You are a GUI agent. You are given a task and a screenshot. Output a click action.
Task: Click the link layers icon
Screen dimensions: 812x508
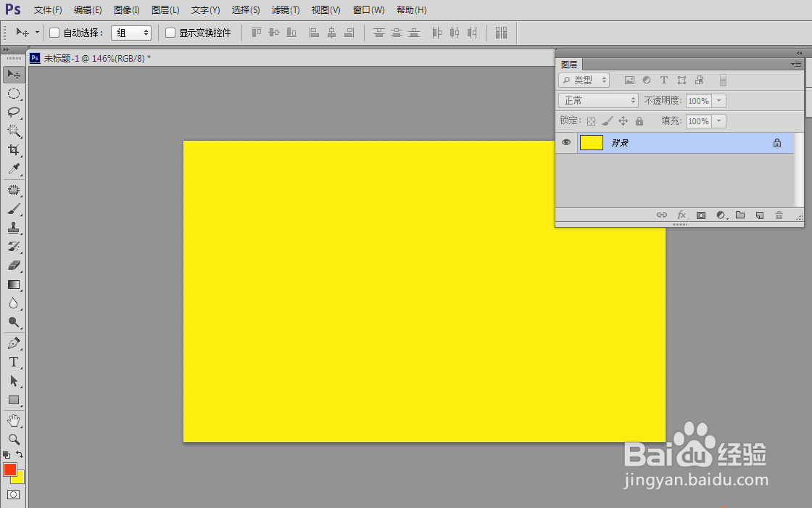pos(661,215)
